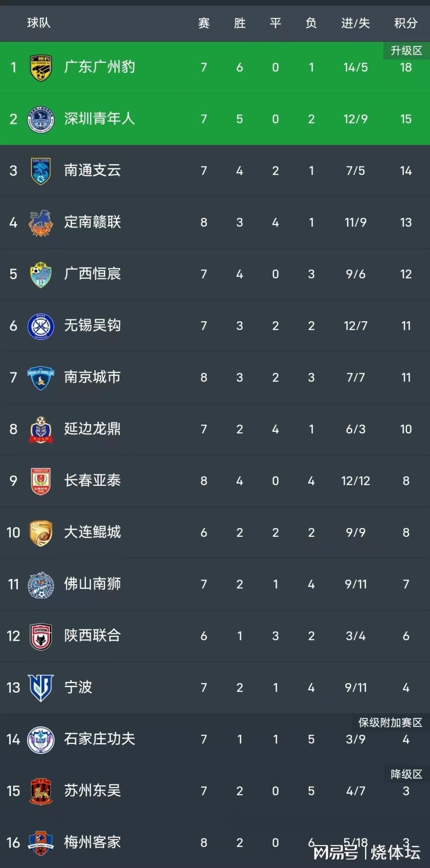
Task: Tap the 升级区 promotion zone label
Action: [x=406, y=51]
